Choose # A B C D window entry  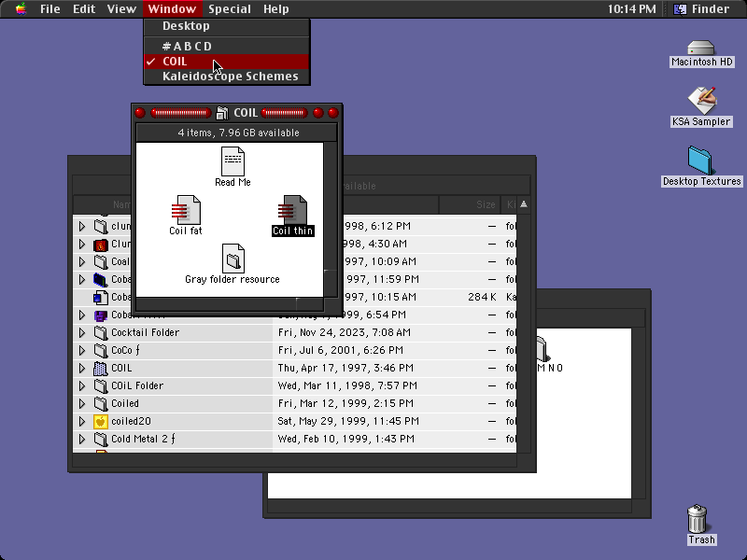(x=227, y=46)
